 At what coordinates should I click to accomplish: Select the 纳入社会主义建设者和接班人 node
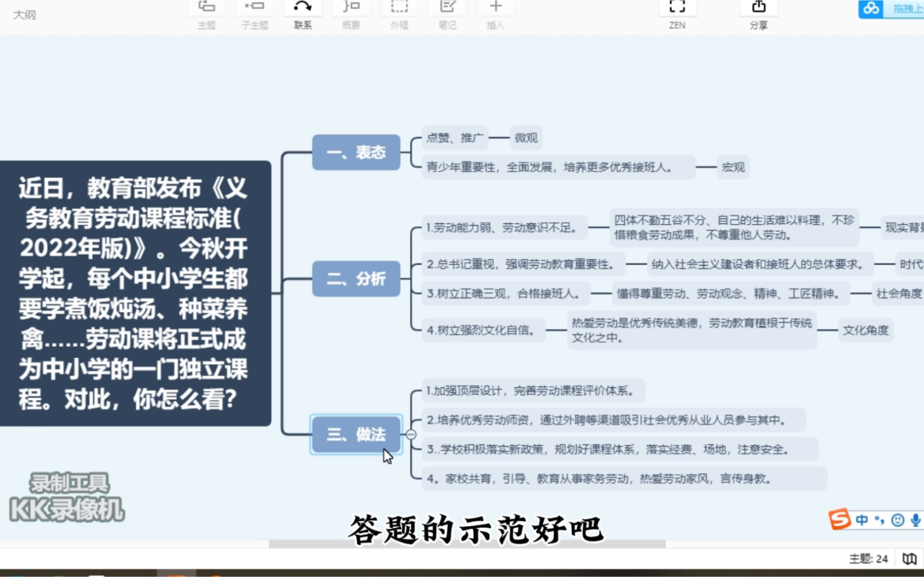point(760,264)
